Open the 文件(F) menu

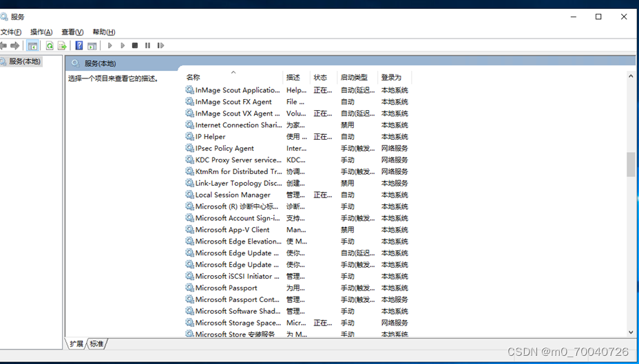11,32
